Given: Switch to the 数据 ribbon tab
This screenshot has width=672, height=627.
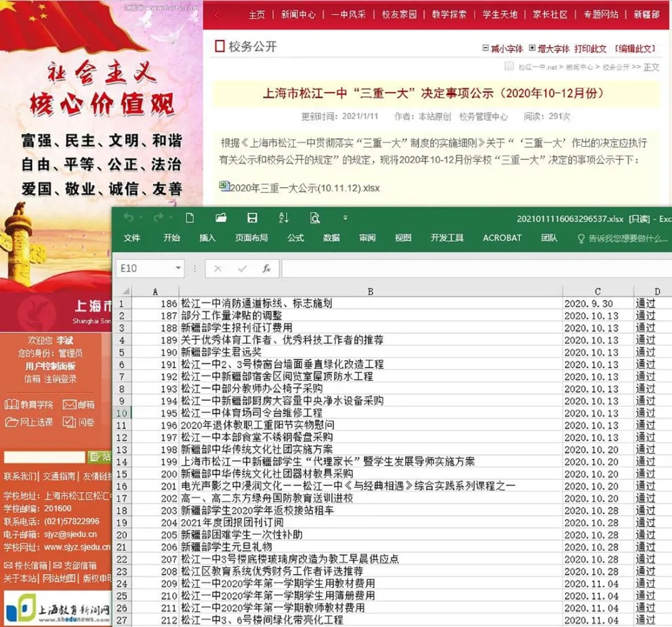Looking at the screenshot, I should 331,238.
